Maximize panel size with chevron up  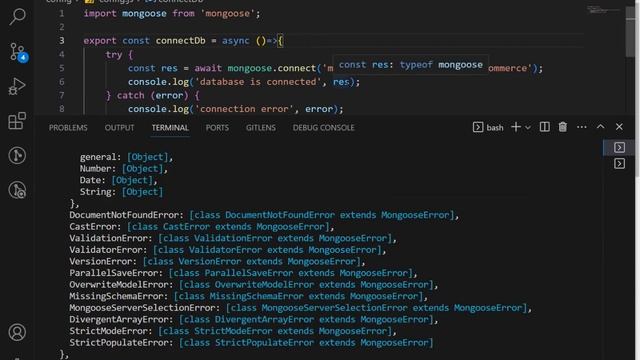(600, 127)
